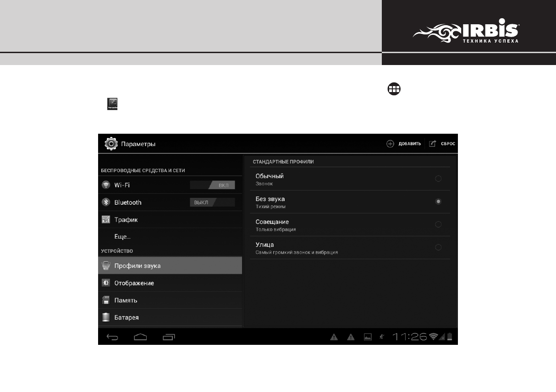The image size is (556, 392).
Task: Open recent apps from navigation bar
Action: pyautogui.click(x=169, y=338)
